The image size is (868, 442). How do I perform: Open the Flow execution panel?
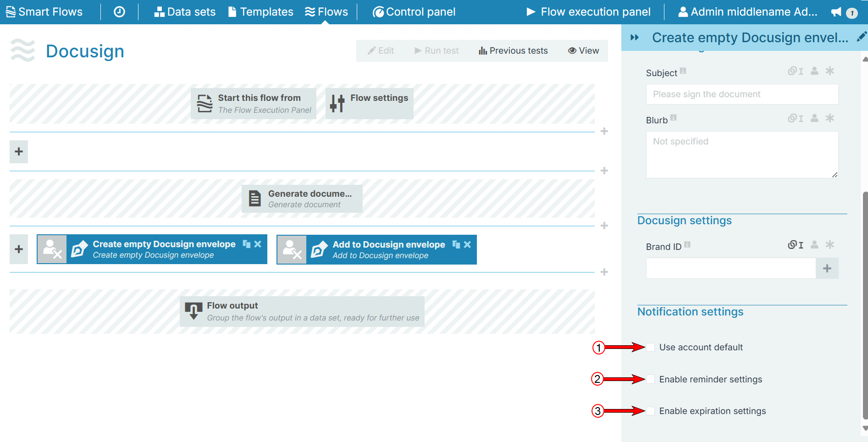coord(588,12)
